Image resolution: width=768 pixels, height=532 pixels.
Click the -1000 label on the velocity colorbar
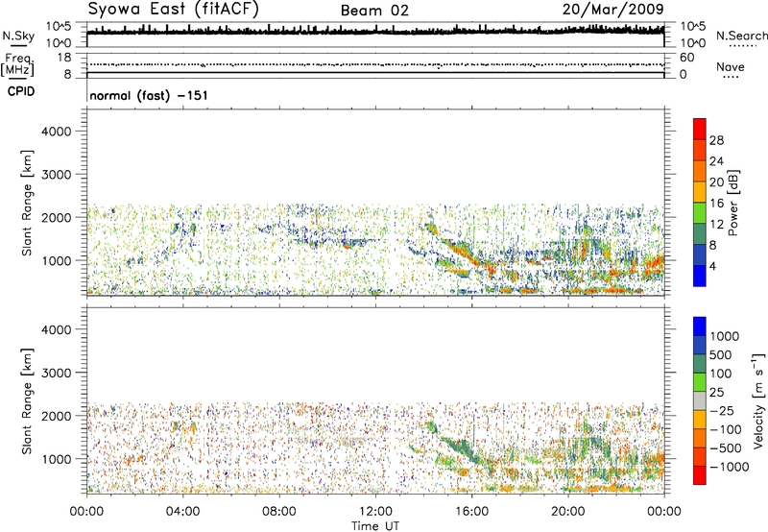tap(729, 467)
